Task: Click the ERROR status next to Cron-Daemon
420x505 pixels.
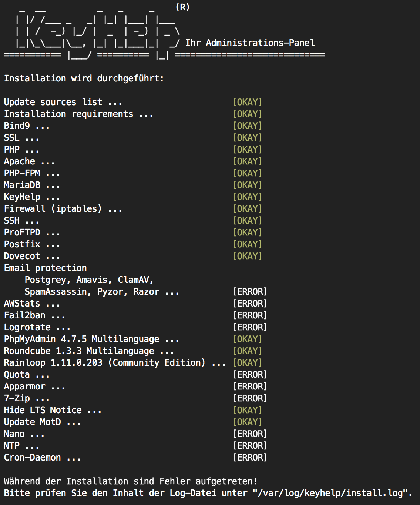Action: click(x=250, y=458)
